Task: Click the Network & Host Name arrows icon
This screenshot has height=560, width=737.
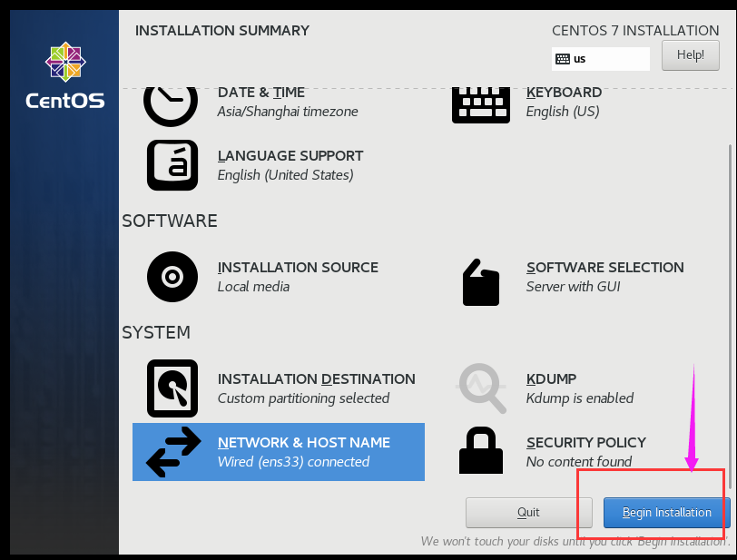Action: click(x=173, y=452)
